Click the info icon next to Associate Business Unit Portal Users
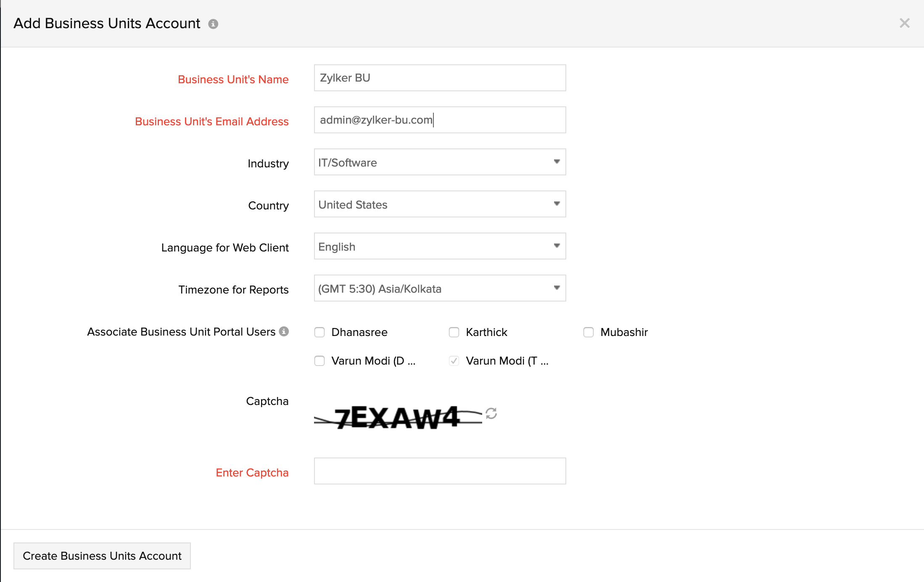The image size is (924, 582). pos(285,331)
